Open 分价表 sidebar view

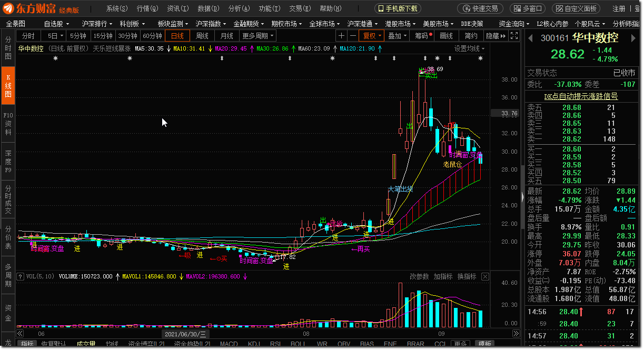8,237
